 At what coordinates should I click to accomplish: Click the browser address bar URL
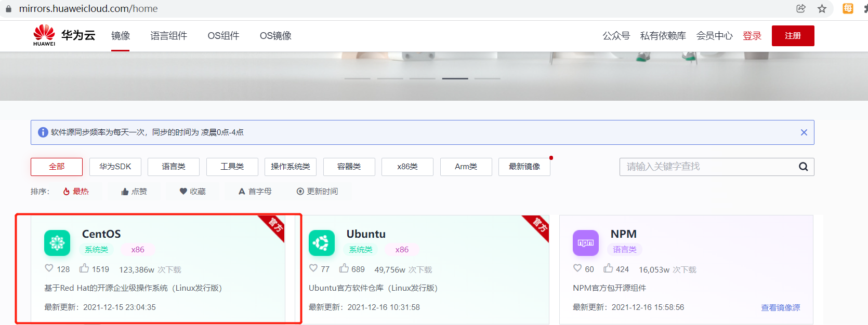(x=88, y=9)
